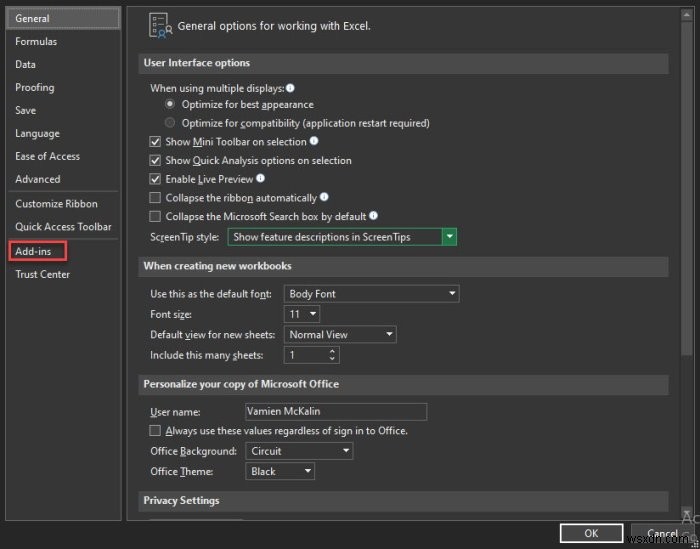This screenshot has height=549, width=700.
Task: Open the Language options
Action: [63, 133]
